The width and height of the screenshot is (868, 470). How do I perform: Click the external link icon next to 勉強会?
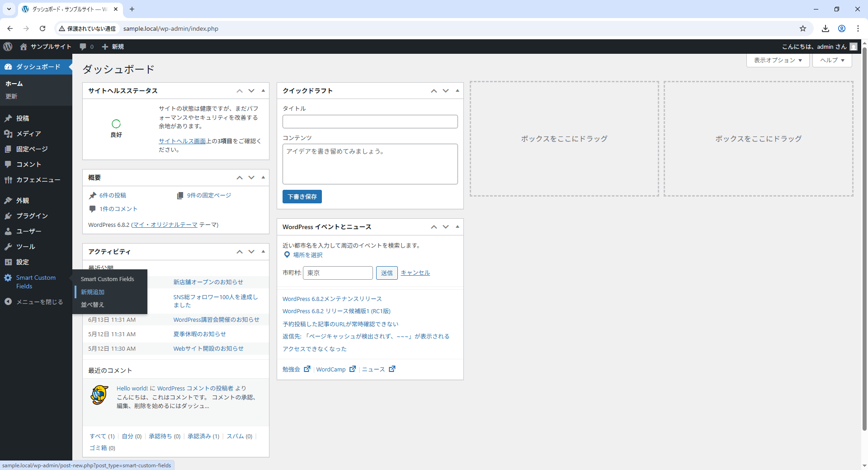click(x=307, y=369)
